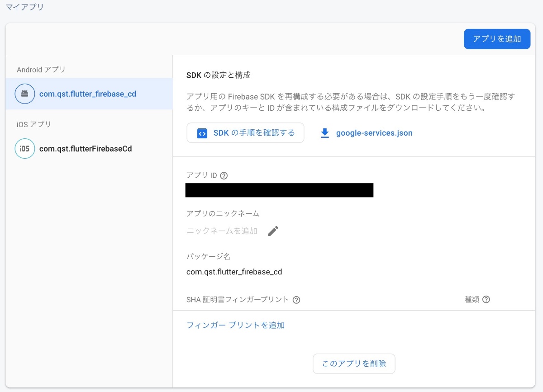Click the code brackets icon in SDK button
This screenshot has width=543, height=392.
[202, 133]
